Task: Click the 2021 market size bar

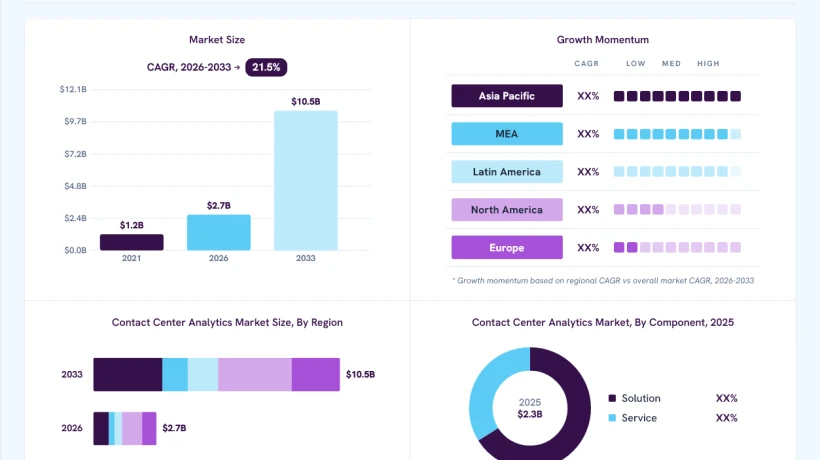Action: coord(131,242)
